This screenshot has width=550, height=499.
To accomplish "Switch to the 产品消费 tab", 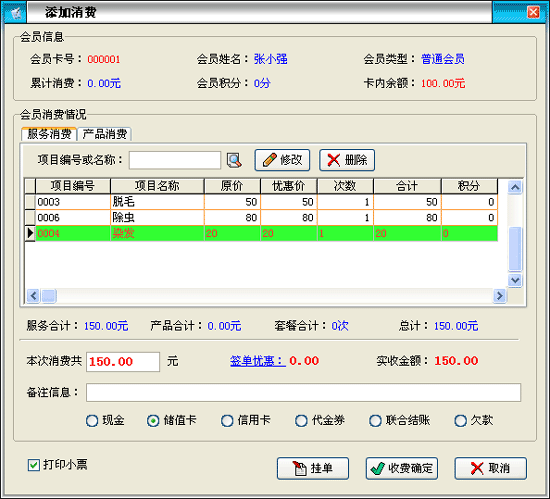I will tap(105, 134).
